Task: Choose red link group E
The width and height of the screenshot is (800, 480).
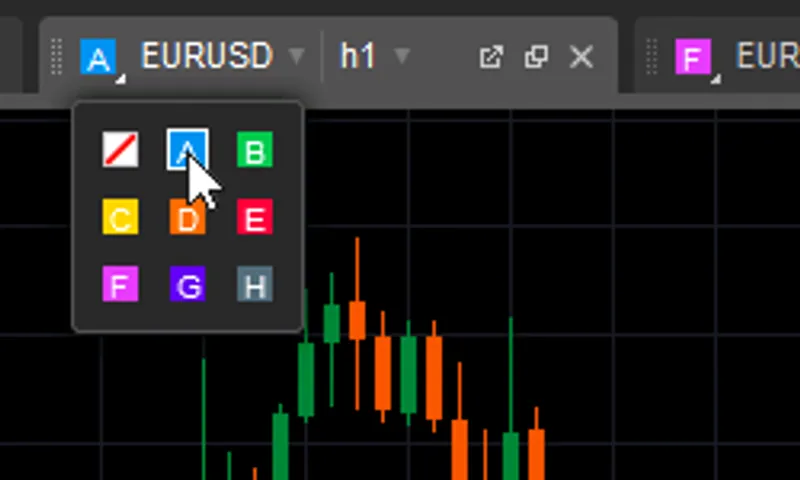Action: 255,217
